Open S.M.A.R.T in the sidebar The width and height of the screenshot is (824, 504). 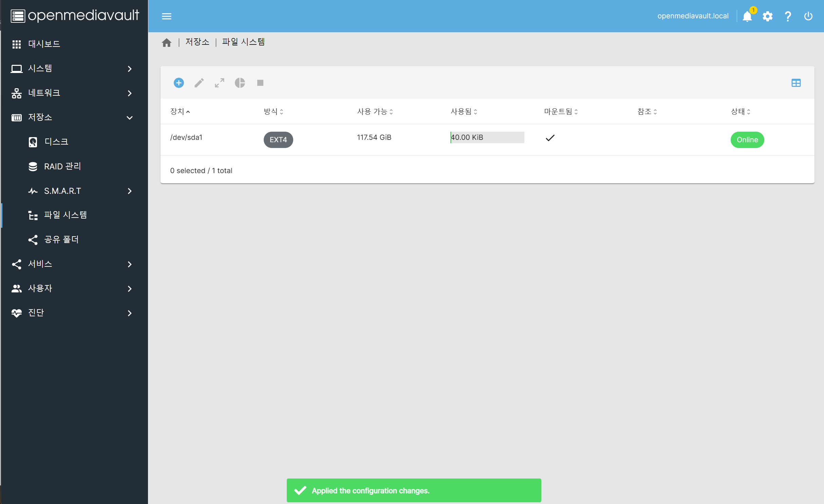click(x=75, y=191)
